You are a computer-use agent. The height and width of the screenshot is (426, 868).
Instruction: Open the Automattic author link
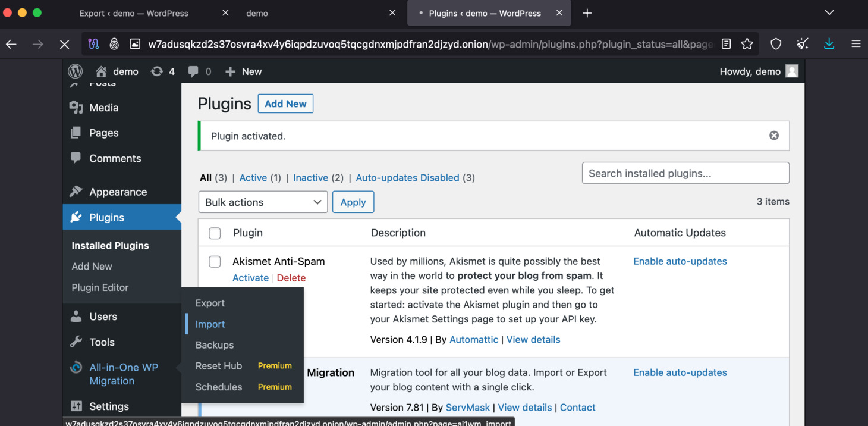[x=474, y=340]
